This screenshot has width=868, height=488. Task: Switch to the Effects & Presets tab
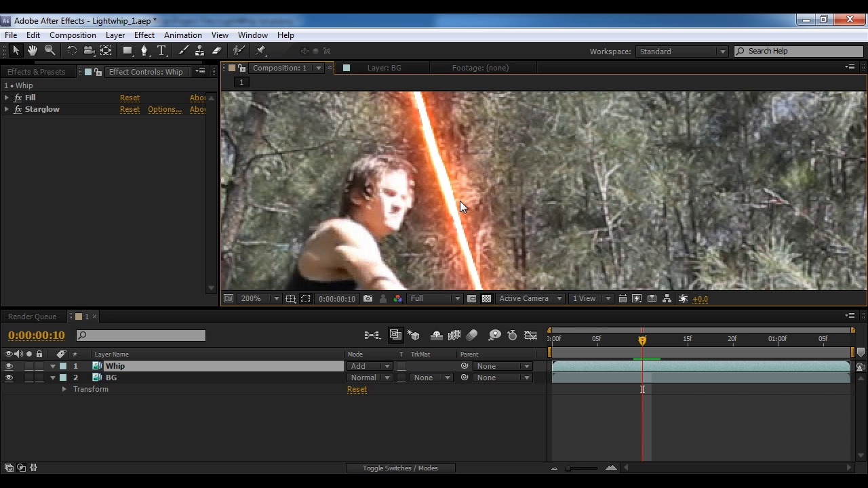pos(37,72)
